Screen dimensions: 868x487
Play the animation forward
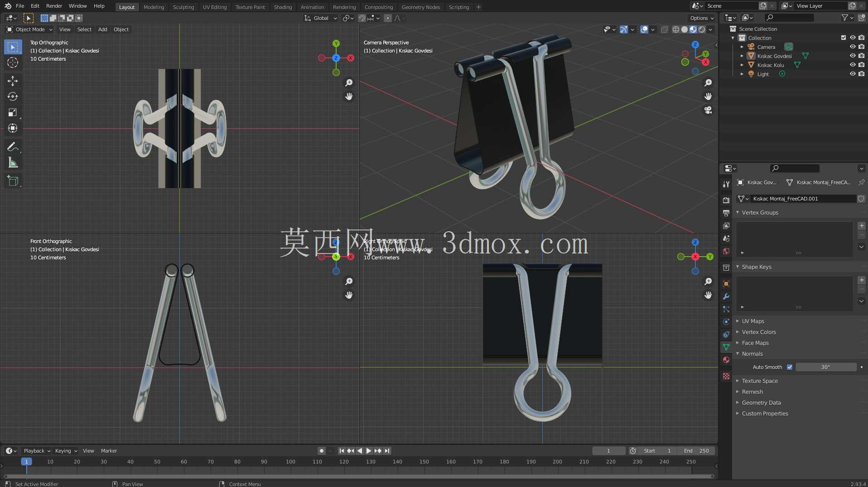click(x=368, y=451)
